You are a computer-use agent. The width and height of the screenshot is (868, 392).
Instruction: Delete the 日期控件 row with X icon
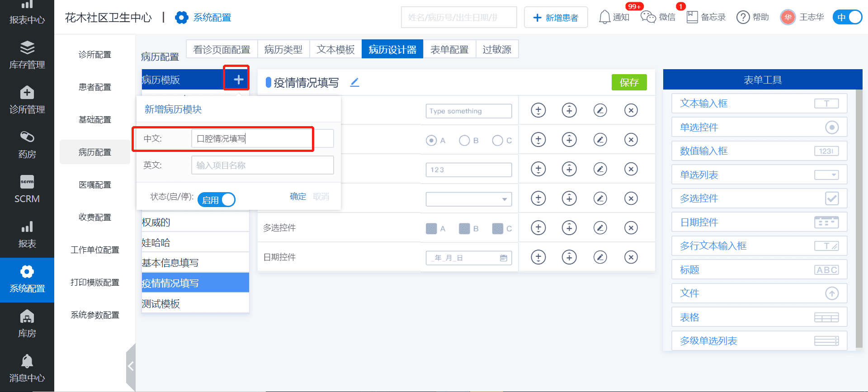tap(631, 257)
